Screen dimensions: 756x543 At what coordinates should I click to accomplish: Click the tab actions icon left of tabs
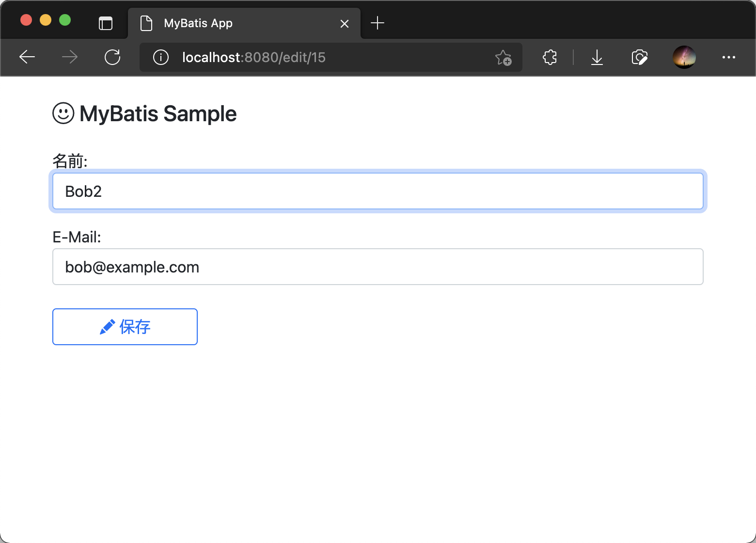click(x=106, y=23)
